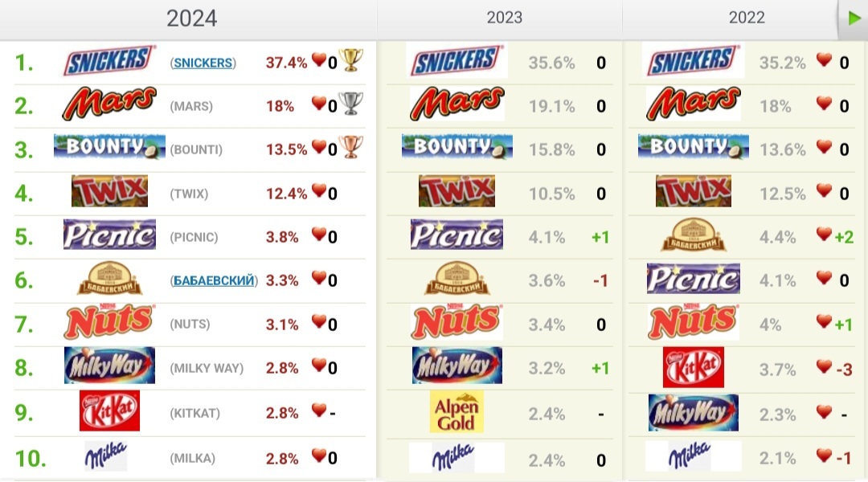Switch to the 2022 column header

[747, 18]
